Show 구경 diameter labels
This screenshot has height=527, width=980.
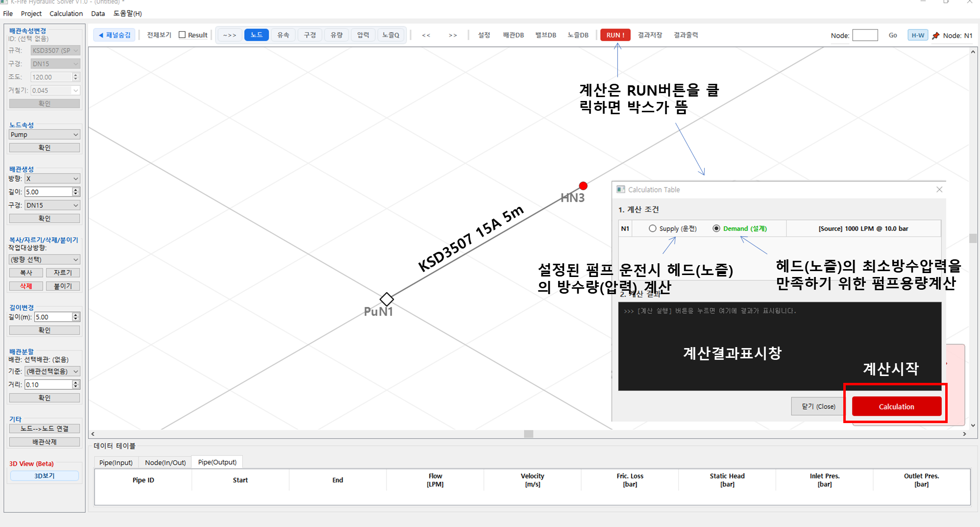(x=310, y=35)
